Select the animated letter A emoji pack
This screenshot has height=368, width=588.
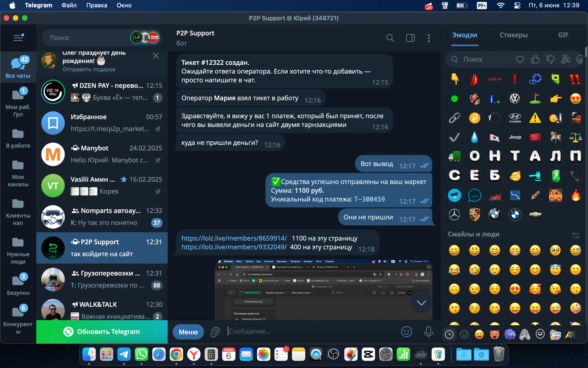point(525,334)
